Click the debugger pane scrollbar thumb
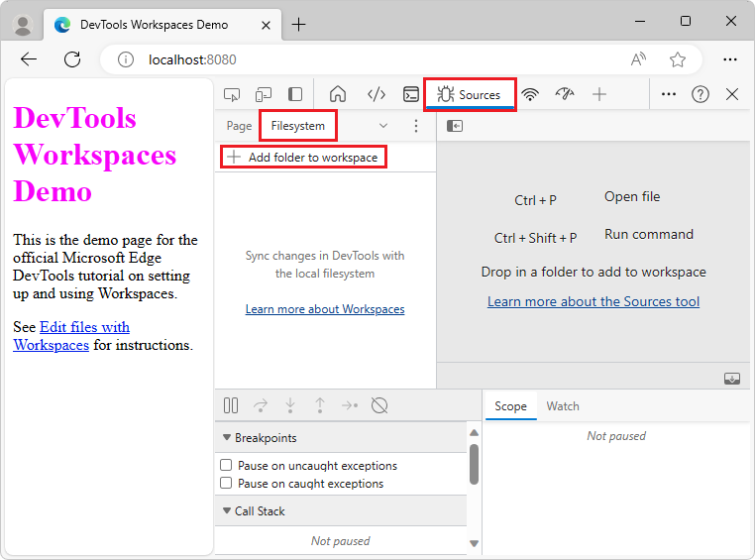755x560 pixels. point(474,464)
